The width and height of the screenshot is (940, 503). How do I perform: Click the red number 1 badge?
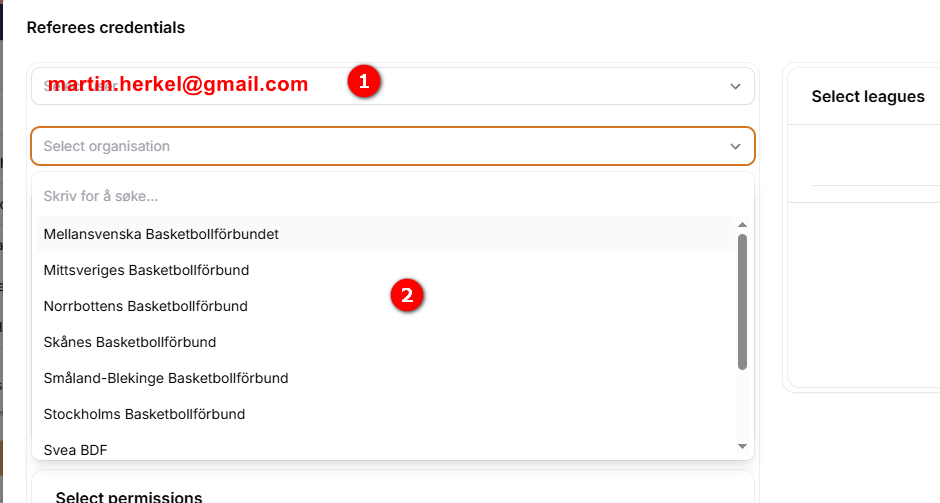click(364, 82)
